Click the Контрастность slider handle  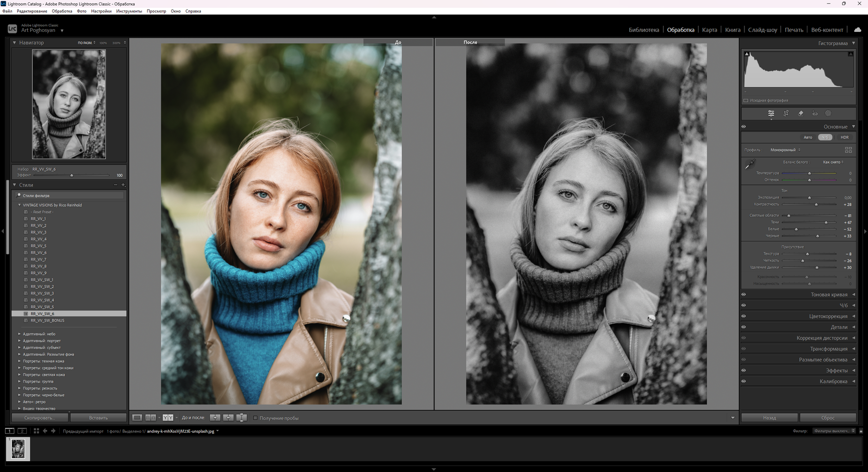816,205
